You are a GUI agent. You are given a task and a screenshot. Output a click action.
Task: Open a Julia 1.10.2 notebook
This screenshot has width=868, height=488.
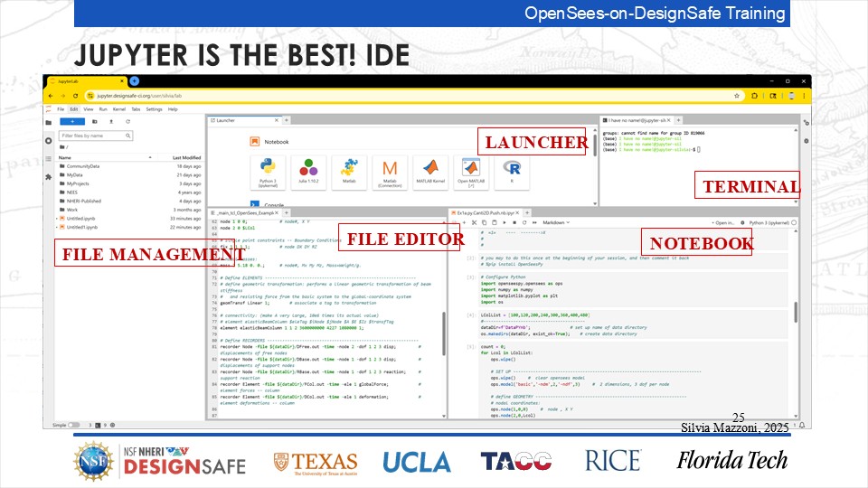click(310, 170)
